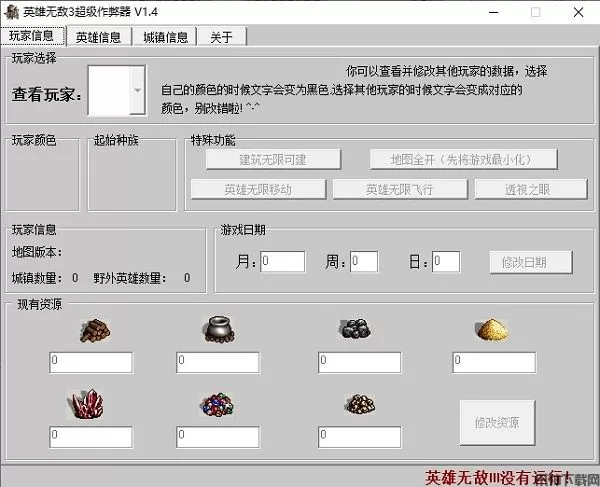Switch to the 玩家信息 tab
This screenshot has width=600, height=487.
pyautogui.click(x=33, y=36)
